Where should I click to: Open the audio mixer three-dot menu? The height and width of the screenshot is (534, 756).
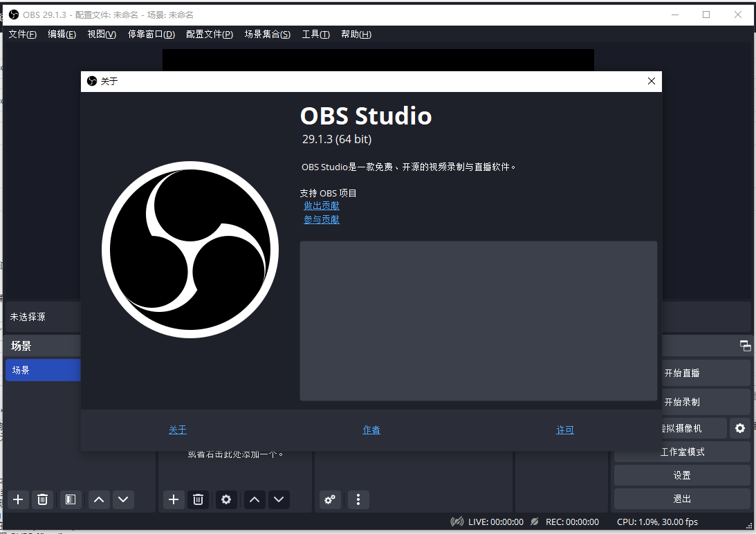358,499
